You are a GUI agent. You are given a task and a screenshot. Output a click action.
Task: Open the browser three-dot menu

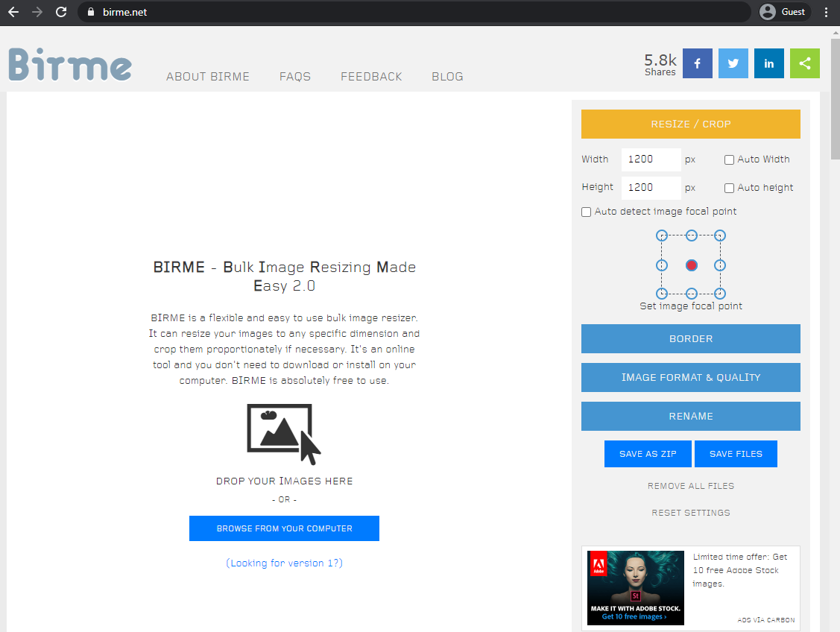pos(826,12)
